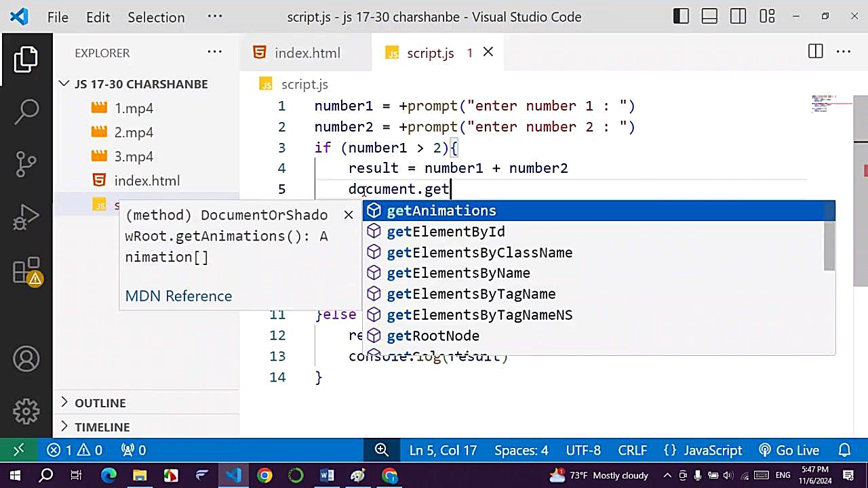Toggle Secondary Side Bar layout button
The height and width of the screenshot is (488, 868).
(738, 17)
